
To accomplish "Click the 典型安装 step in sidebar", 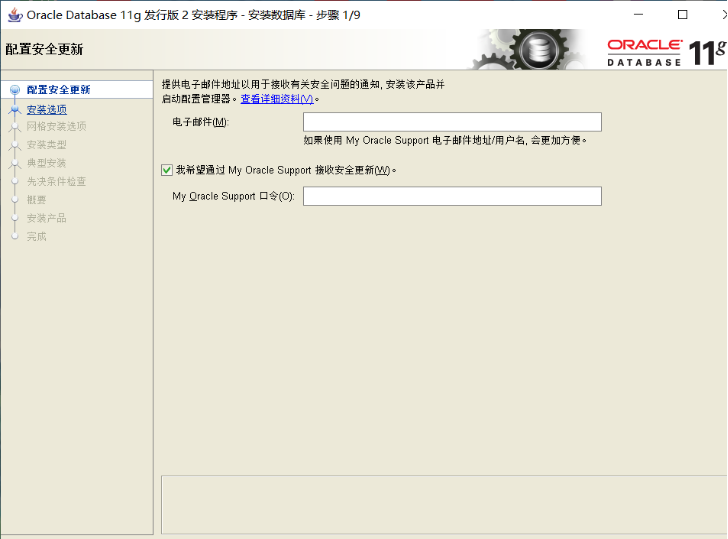I will pyautogui.click(x=46, y=163).
